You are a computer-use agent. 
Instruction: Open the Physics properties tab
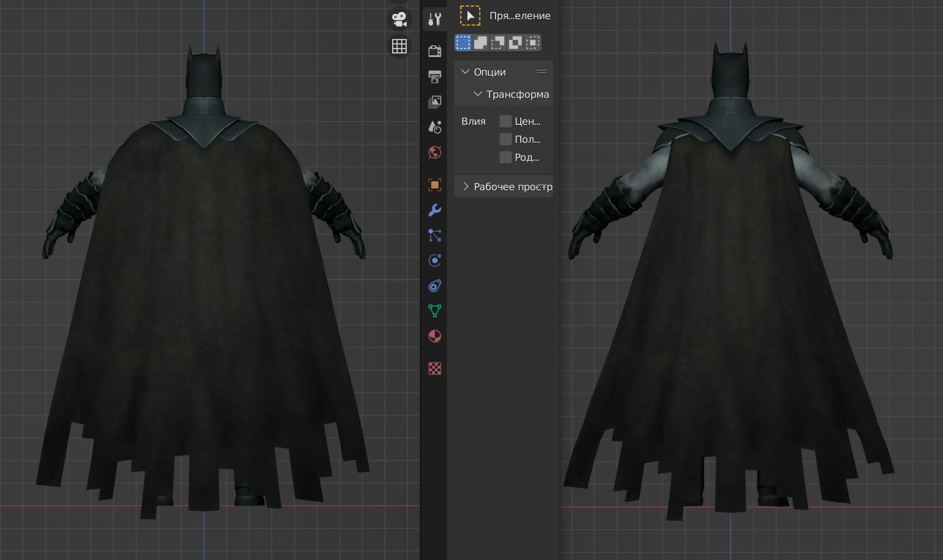[x=435, y=260]
